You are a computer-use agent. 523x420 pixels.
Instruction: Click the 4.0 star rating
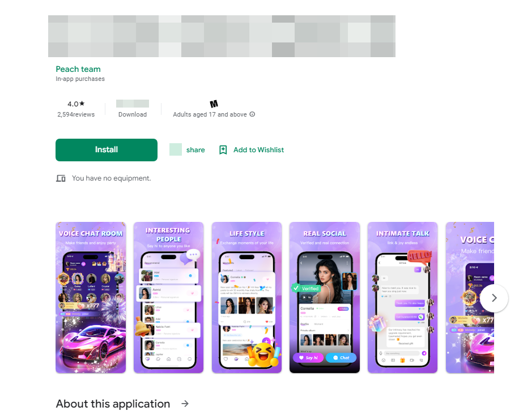(x=76, y=104)
